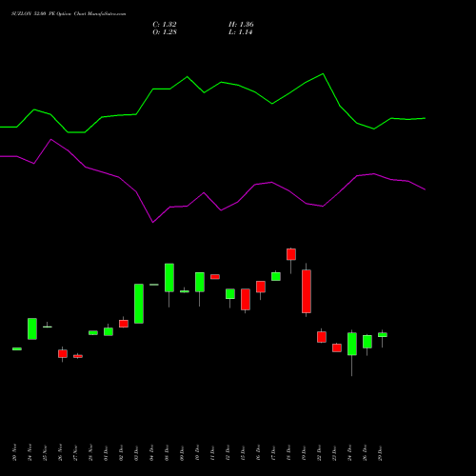Select the 16 Dec date axis label
Screen dimensions: 476x476
pyautogui.click(x=258, y=453)
